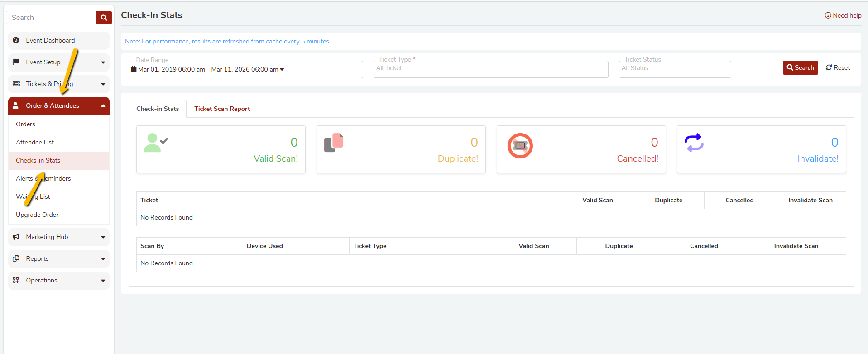Expand the Reports menu arrow
Viewport: 868px width, 354px height.
pos(103,259)
